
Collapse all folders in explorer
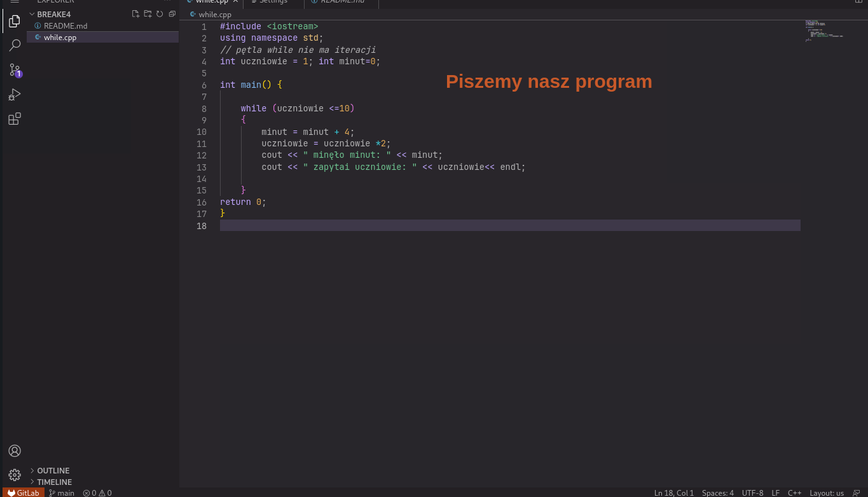pyautogui.click(x=172, y=14)
